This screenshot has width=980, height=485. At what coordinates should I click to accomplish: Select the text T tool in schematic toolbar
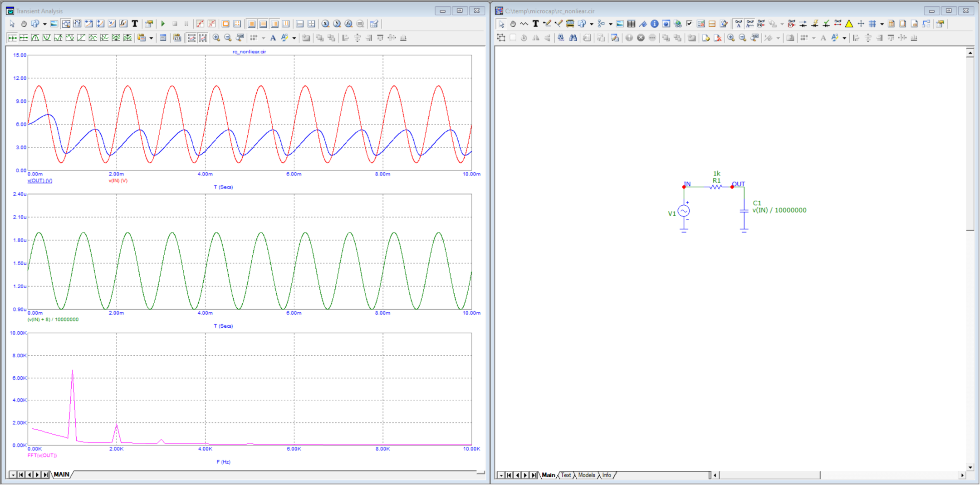(535, 24)
